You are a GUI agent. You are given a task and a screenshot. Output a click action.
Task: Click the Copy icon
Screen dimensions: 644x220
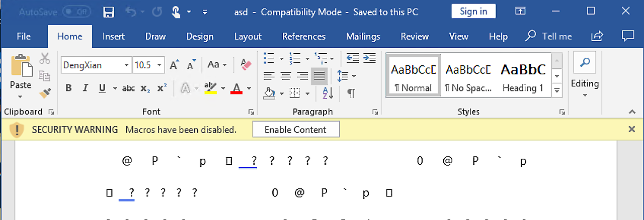click(x=45, y=75)
